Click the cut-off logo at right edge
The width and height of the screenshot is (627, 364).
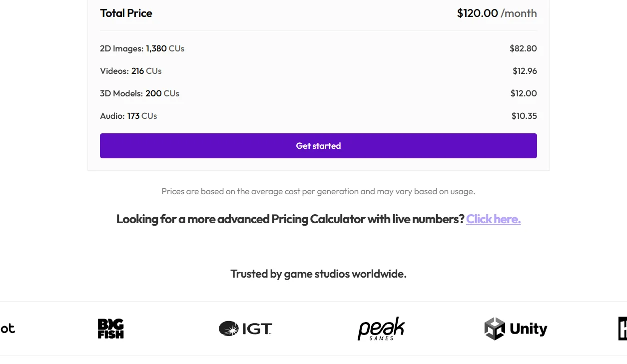point(623,329)
